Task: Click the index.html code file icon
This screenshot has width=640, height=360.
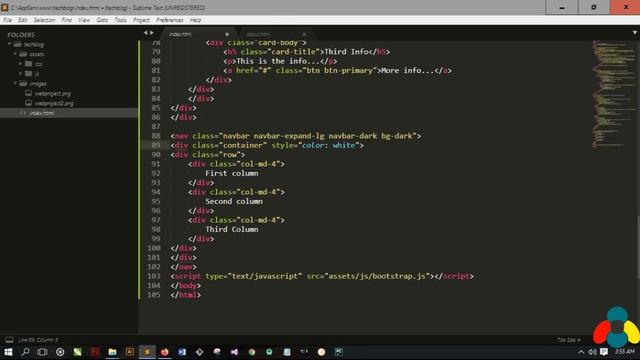Action: coord(23,113)
